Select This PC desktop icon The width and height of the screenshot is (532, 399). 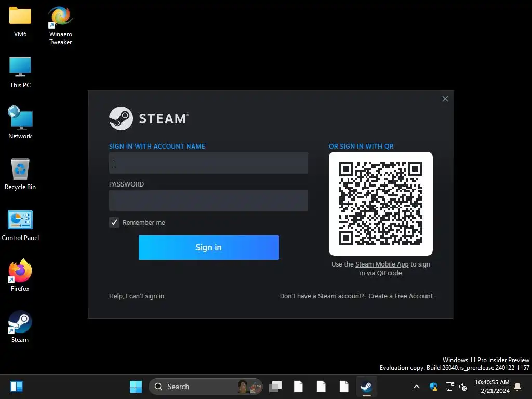(x=20, y=72)
